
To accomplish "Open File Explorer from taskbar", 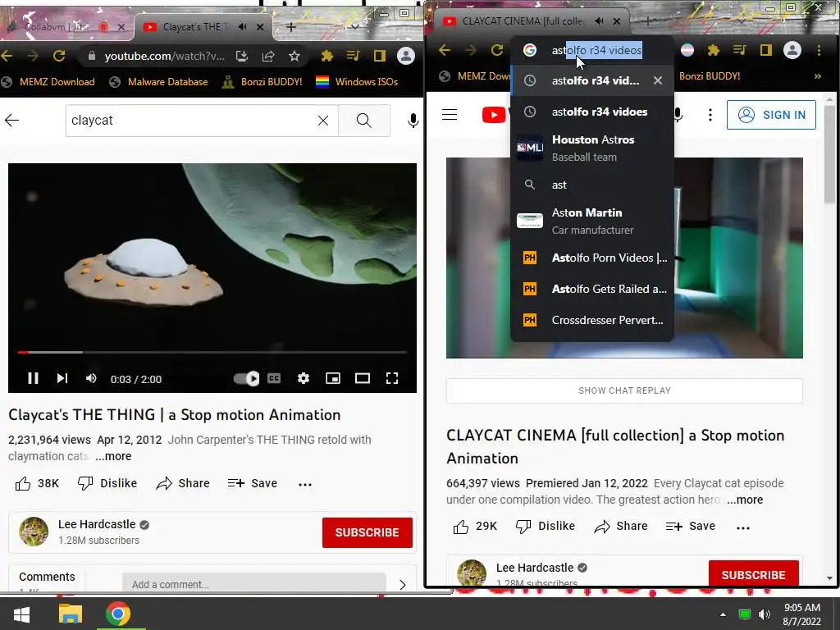I will (71, 614).
